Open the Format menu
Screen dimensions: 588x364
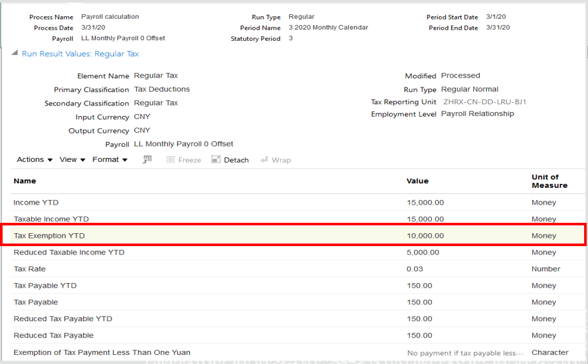pos(110,159)
